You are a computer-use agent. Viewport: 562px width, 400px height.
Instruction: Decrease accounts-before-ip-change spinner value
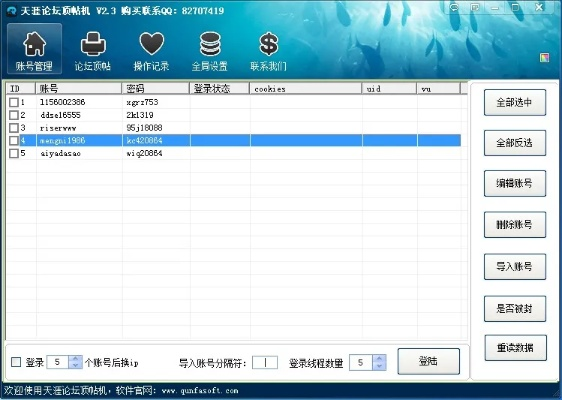(75, 365)
